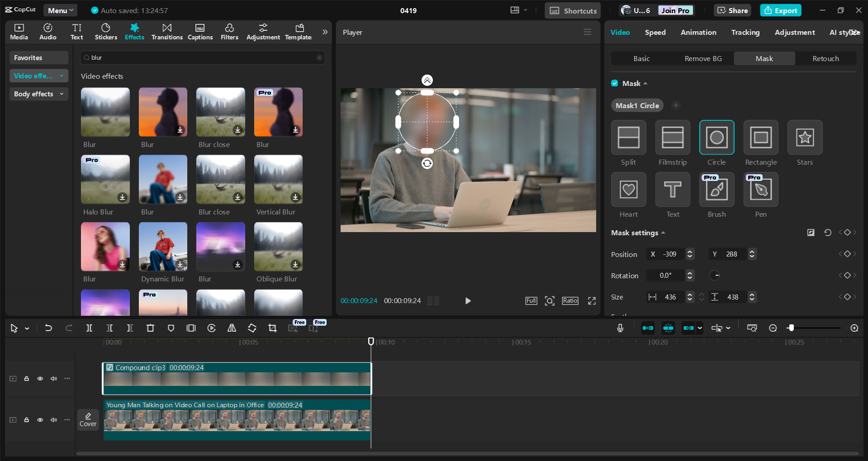Click the Invert mask icon in Mask settings
Viewport: 868px width, 461px height.
pos(811,233)
